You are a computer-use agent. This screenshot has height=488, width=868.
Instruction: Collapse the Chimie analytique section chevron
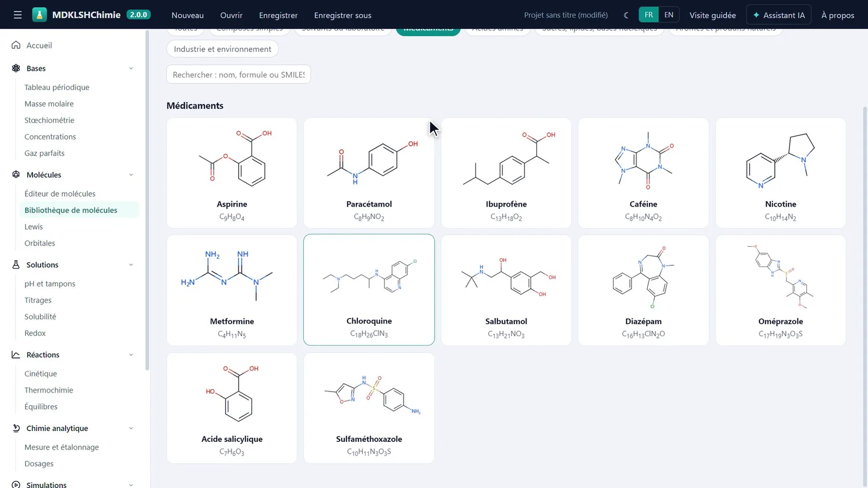(x=131, y=428)
